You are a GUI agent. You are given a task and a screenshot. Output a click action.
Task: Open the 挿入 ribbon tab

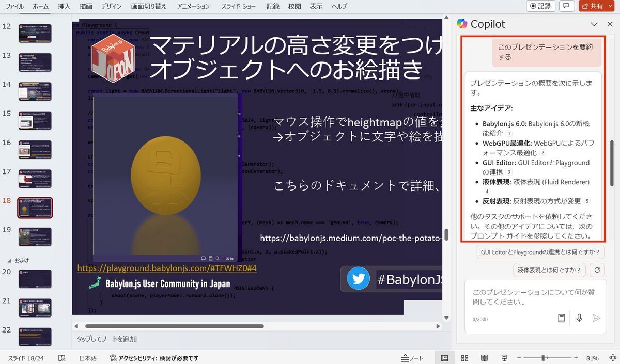point(64,6)
